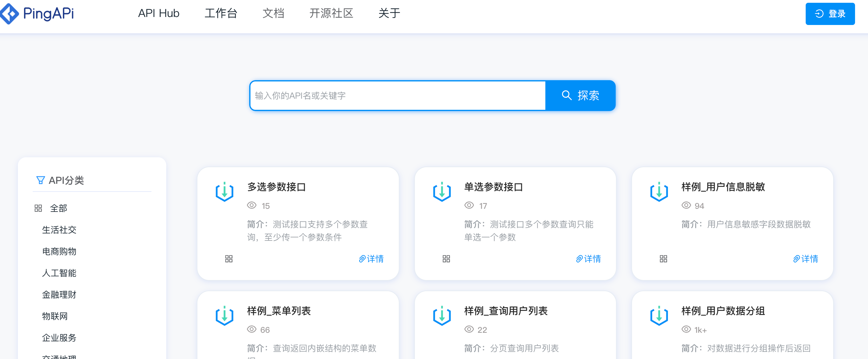Image resolution: width=868 pixels, height=359 pixels.
Task: Switch to the API Hub tab
Action: (158, 14)
